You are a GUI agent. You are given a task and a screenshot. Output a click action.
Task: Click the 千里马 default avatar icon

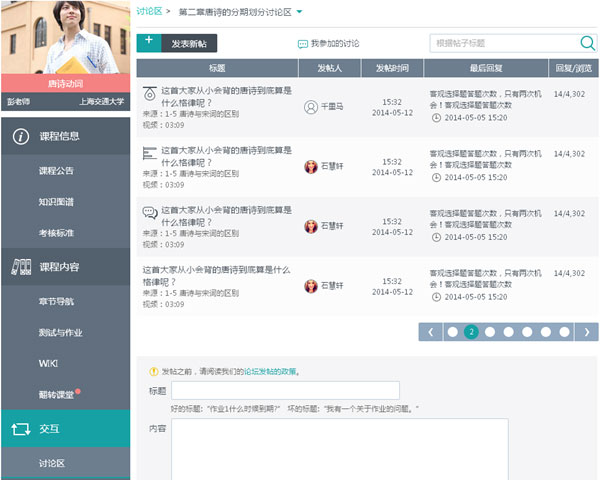click(310, 107)
